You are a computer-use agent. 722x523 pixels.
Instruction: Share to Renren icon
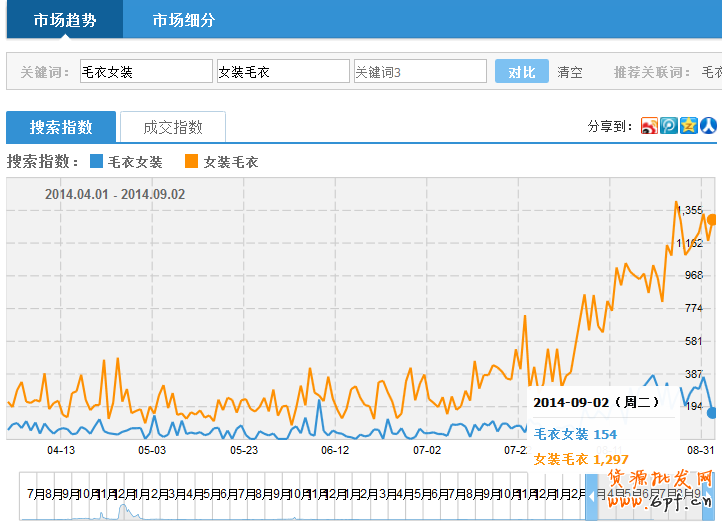coord(709,126)
